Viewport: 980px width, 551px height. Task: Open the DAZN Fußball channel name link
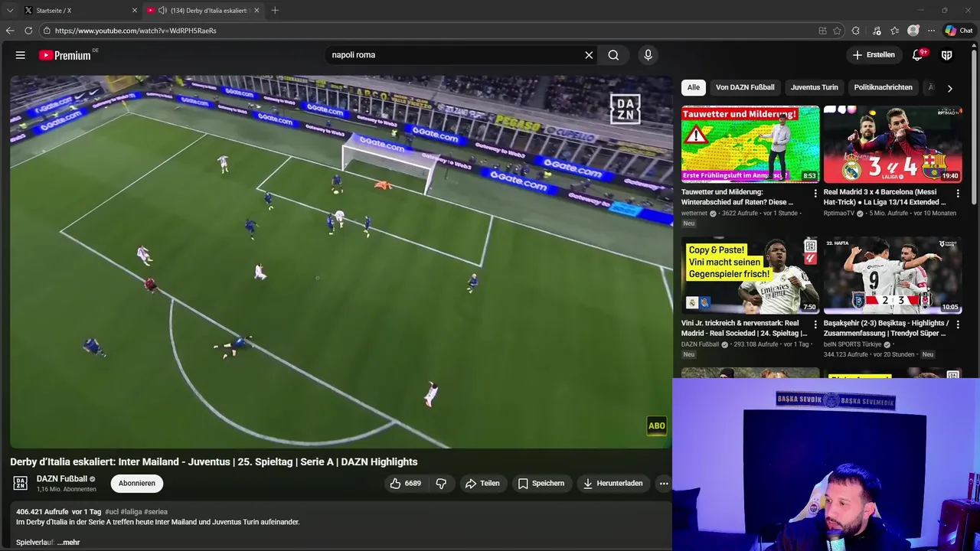tap(61, 479)
